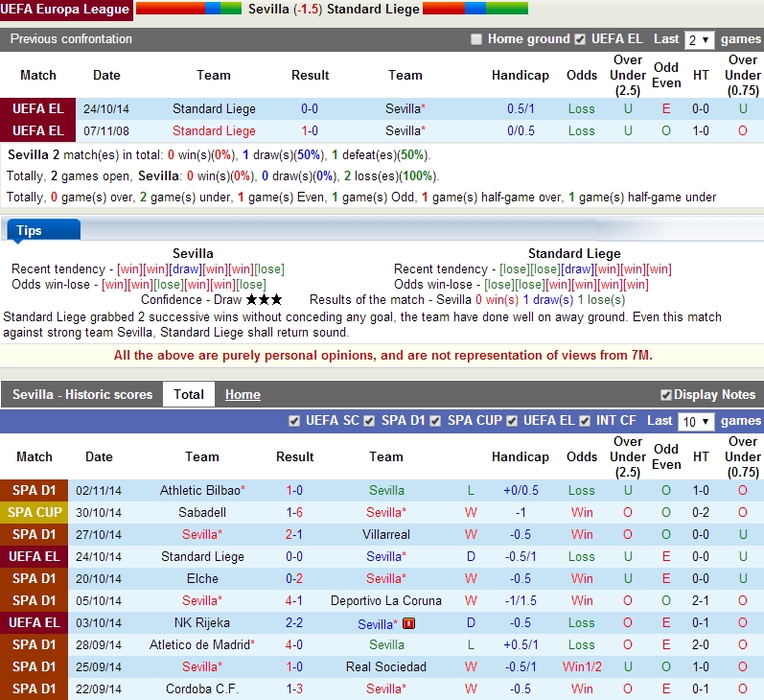Click the Previous confrontation header
Screen dimensions: 764x700
[x=71, y=39]
